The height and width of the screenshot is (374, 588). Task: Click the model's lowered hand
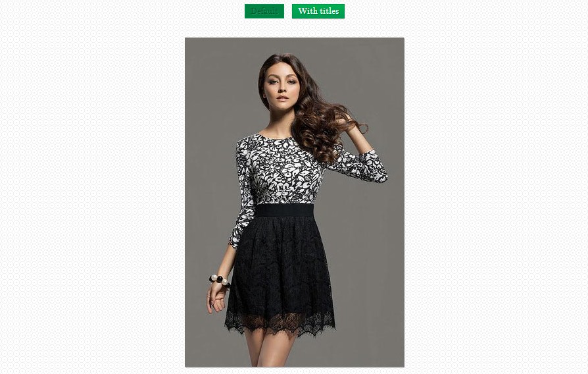point(216,300)
